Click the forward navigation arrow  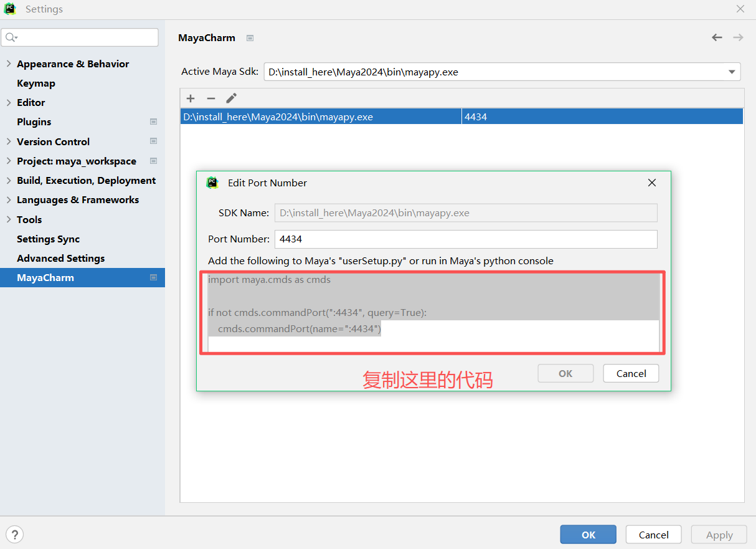[x=738, y=37]
